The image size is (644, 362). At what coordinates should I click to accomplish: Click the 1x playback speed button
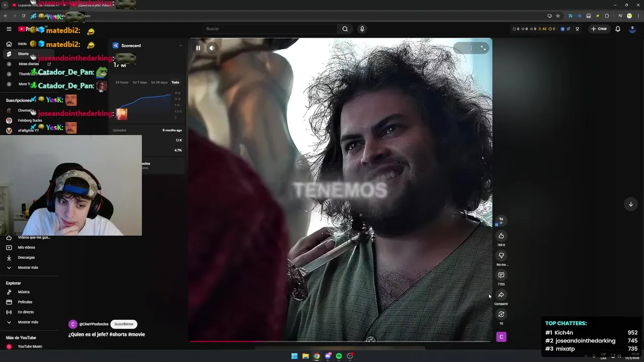[501, 220]
